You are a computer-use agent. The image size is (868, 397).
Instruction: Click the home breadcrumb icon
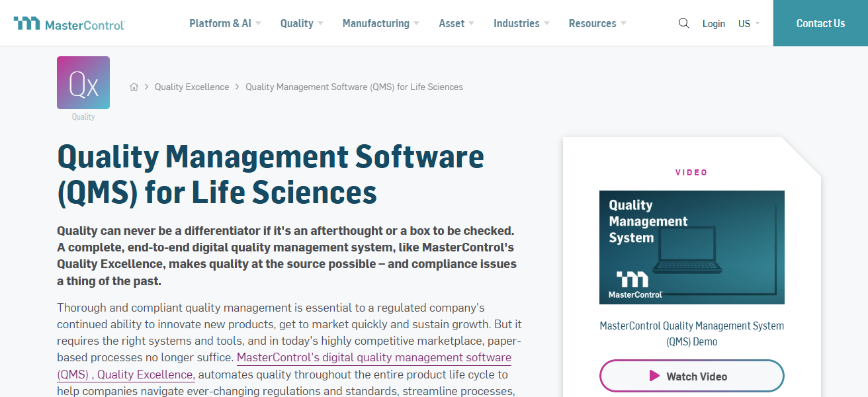(x=134, y=86)
